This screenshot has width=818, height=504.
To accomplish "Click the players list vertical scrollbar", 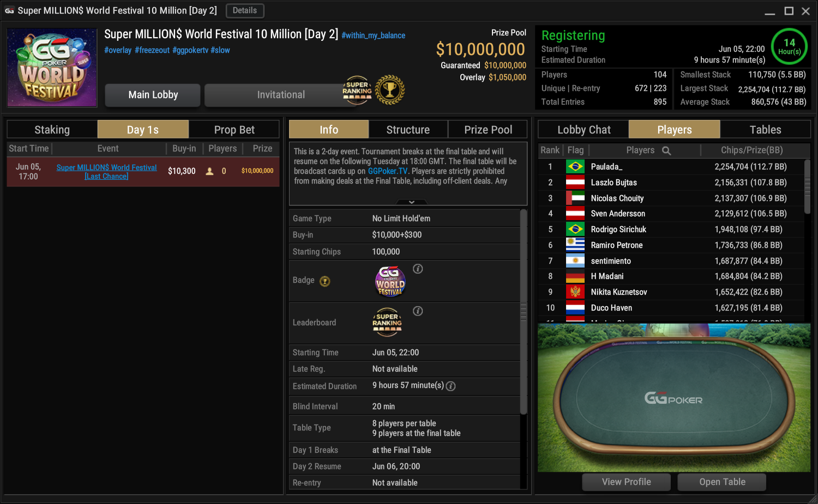I will click(807, 189).
